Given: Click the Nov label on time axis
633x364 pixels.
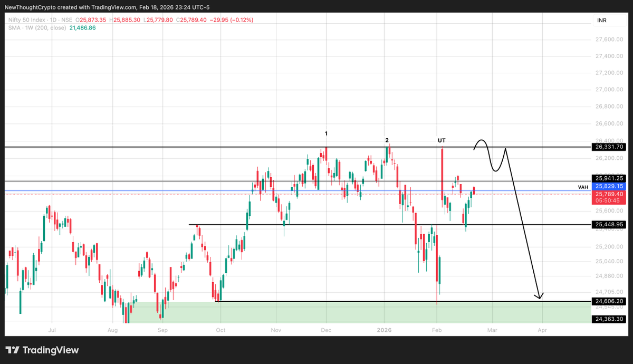Looking at the screenshot, I should click(x=276, y=330).
